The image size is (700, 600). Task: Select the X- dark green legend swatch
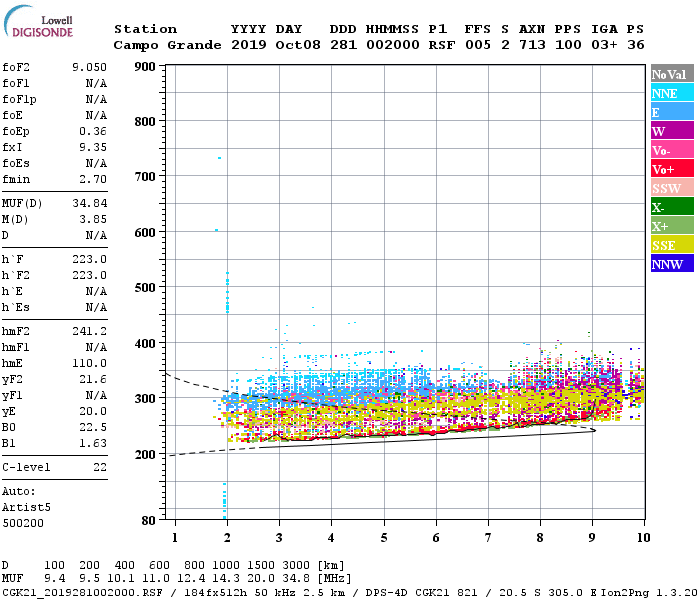coord(672,207)
